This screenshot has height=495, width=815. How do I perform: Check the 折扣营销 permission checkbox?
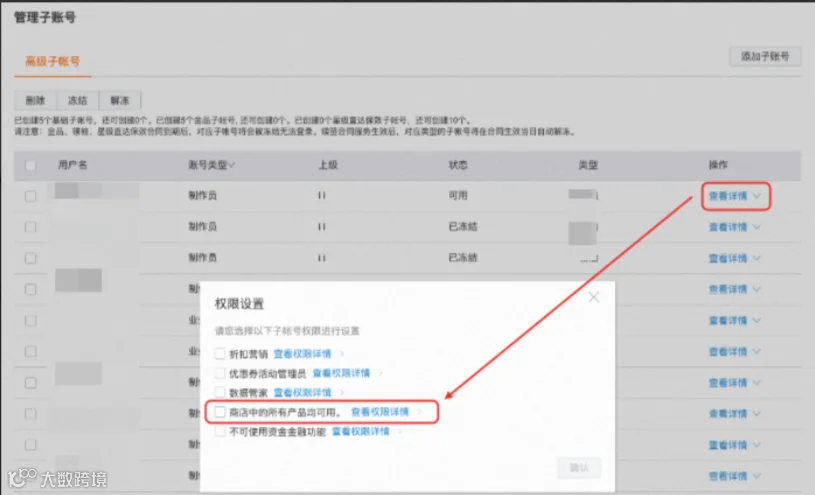pyautogui.click(x=220, y=354)
